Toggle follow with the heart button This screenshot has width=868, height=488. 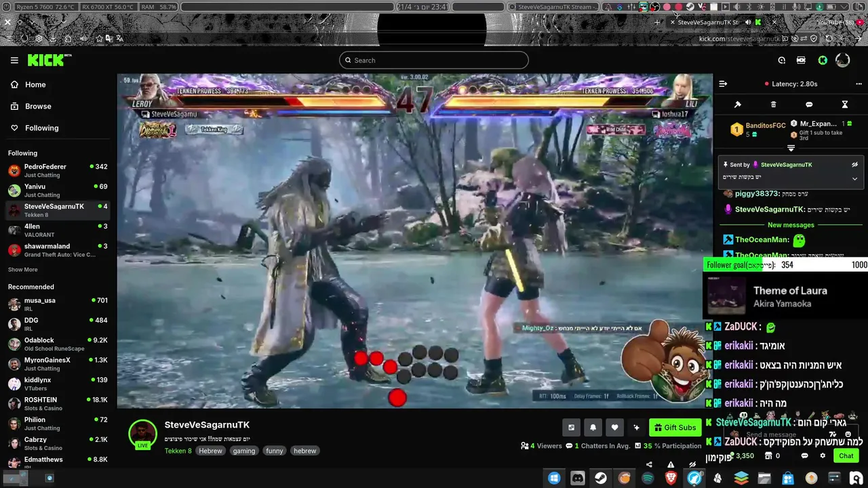click(x=614, y=428)
